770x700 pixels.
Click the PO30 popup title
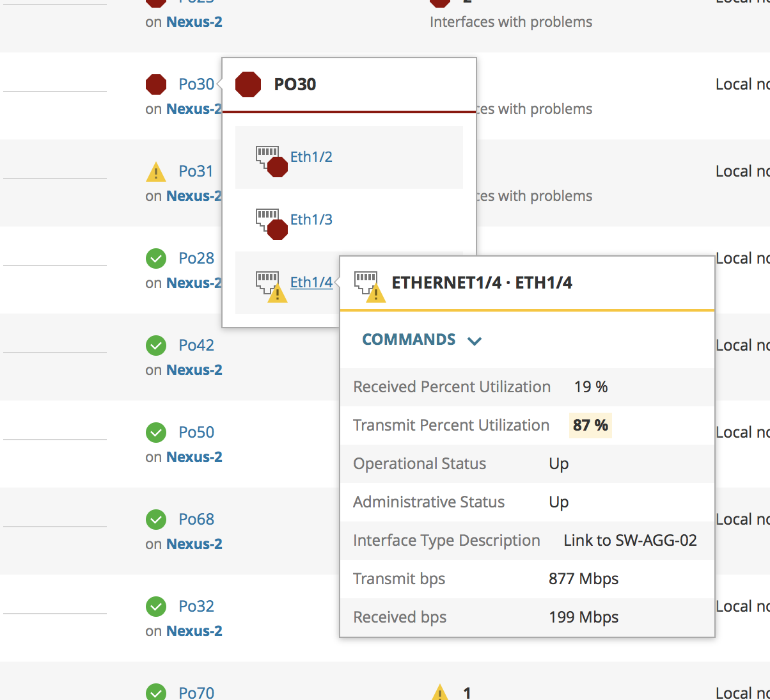tap(295, 84)
